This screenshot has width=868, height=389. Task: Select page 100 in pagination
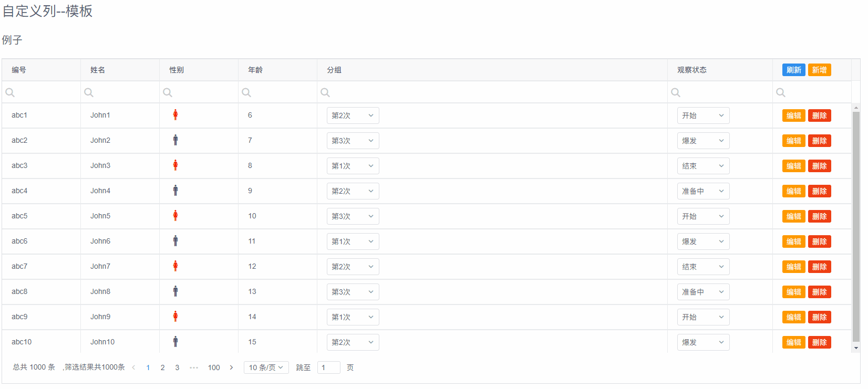(214, 367)
